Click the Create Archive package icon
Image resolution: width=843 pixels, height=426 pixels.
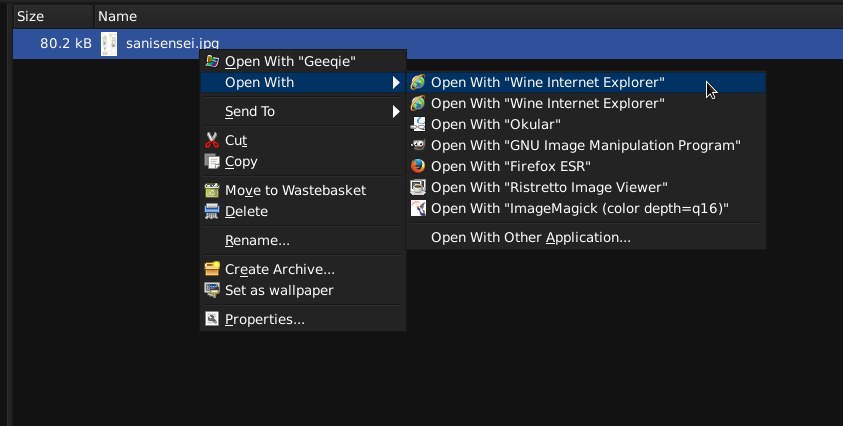(x=211, y=269)
